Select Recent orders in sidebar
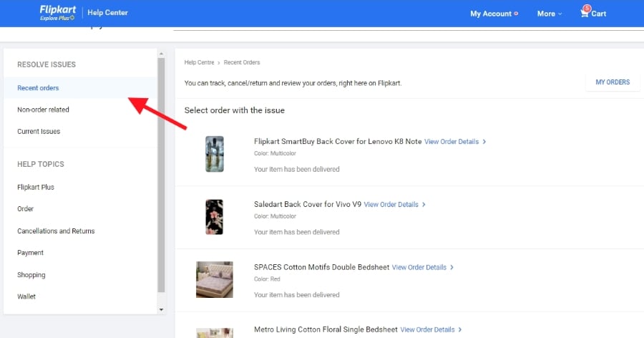 coord(38,88)
